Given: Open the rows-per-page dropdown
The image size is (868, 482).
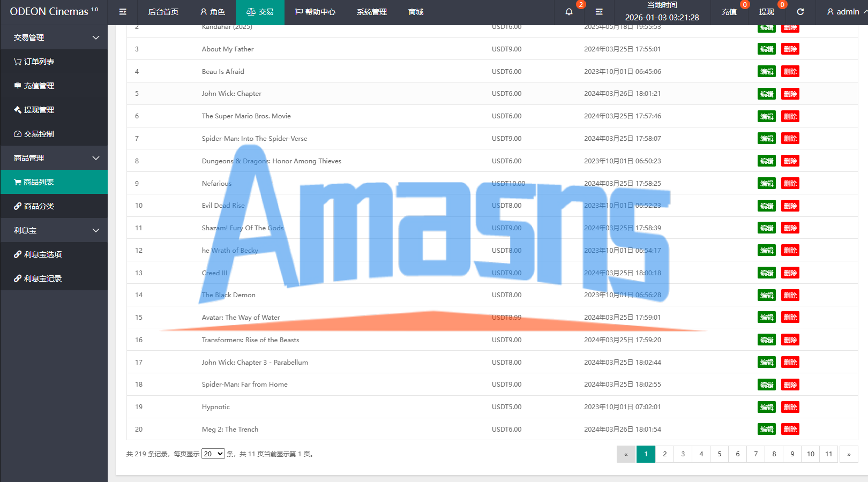Looking at the screenshot, I should pos(213,454).
